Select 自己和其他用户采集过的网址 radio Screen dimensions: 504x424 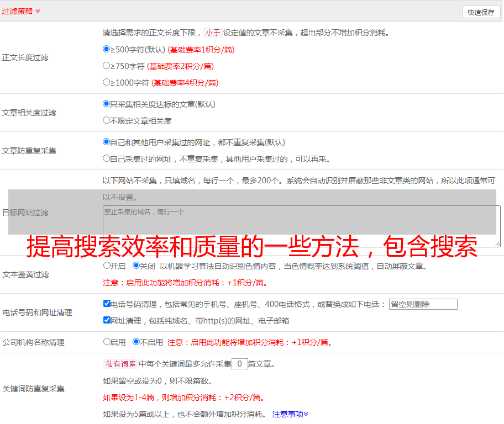click(x=106, y=142)
